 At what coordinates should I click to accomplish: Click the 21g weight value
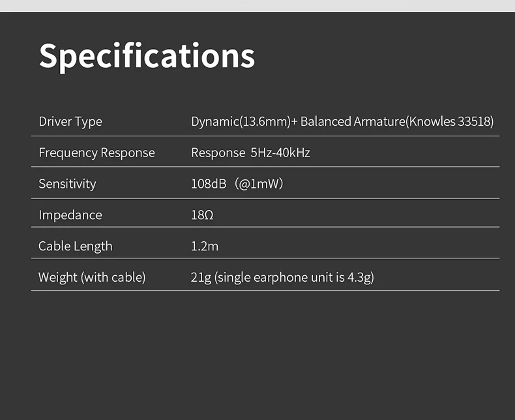point(201,277)
